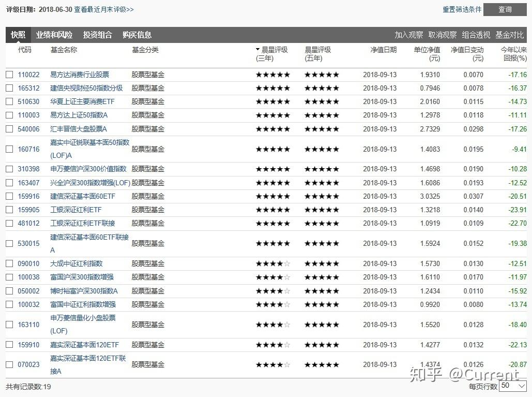Open the rows-per-page dropdown showing 50
The height and width of the screenshot is (397, 532).
513,386
